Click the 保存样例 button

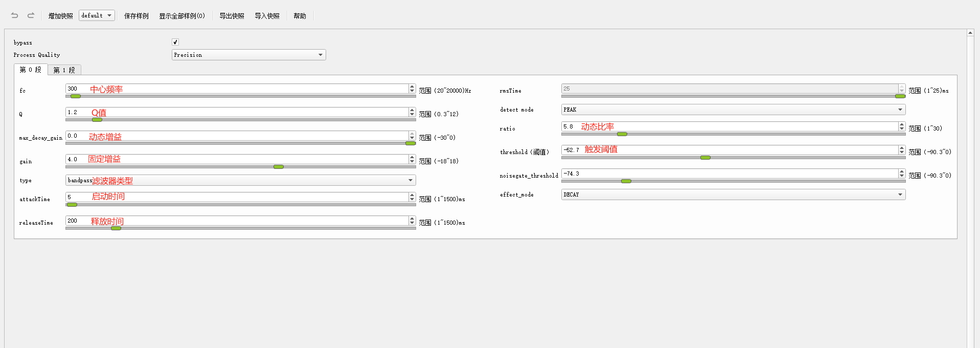136,16
